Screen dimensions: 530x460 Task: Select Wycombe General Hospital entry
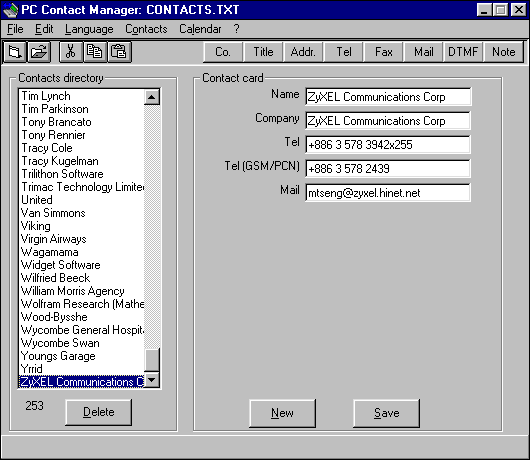click(81, 330)
